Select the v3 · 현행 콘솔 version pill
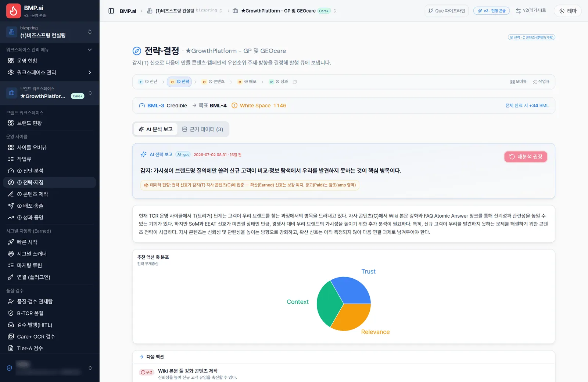588x382 pixels. 491,11
